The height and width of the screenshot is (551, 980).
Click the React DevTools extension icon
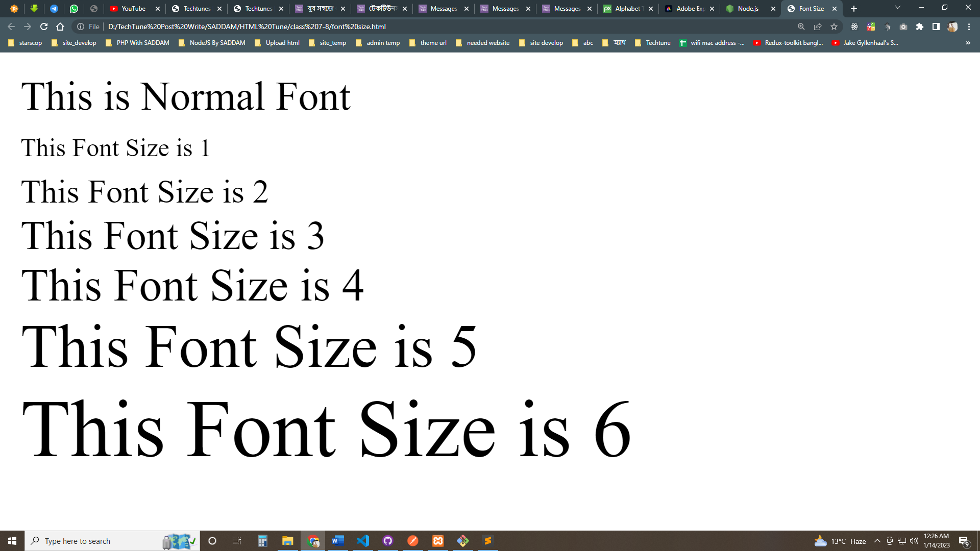854,27
